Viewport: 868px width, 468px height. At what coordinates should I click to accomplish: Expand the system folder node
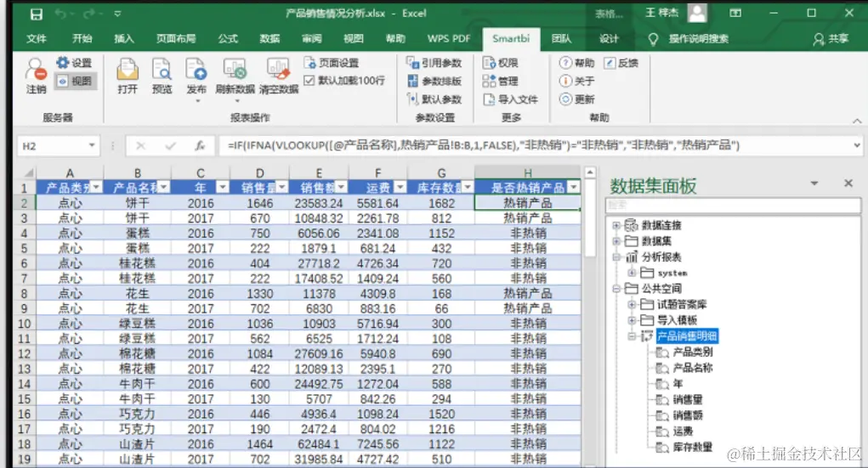coord(632,273)
